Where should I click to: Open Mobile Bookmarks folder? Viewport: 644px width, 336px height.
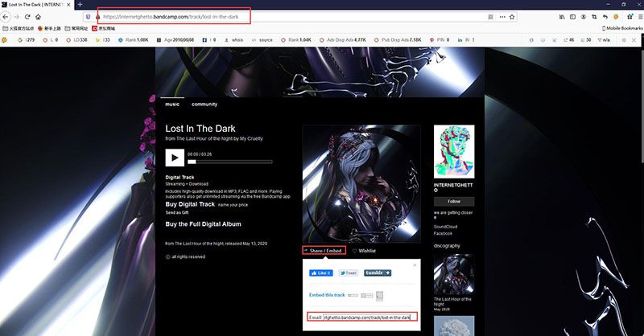(x=622, y=28)
